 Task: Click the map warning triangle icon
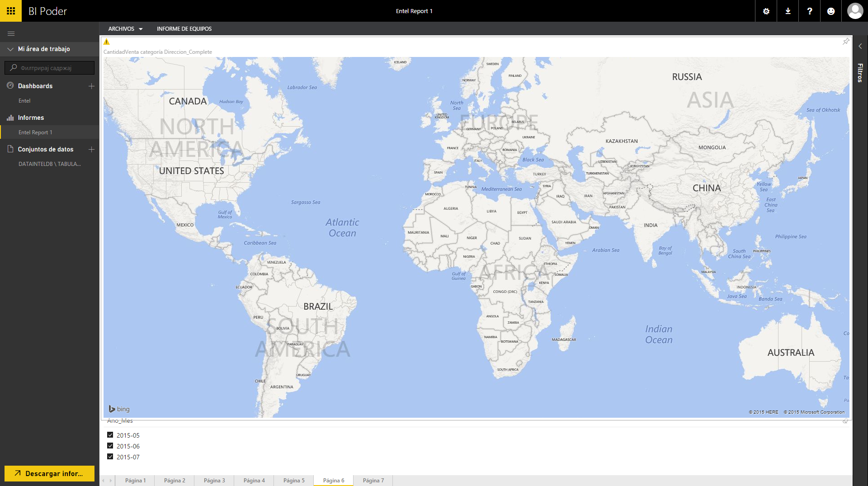tap(107, 42)
